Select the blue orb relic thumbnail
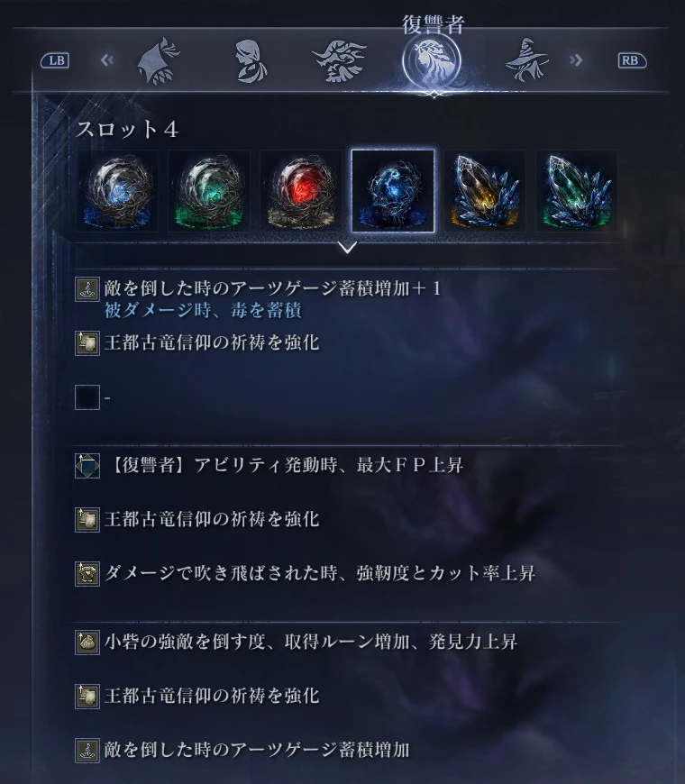This screenshot has width=685, height=784. [117, 192]
